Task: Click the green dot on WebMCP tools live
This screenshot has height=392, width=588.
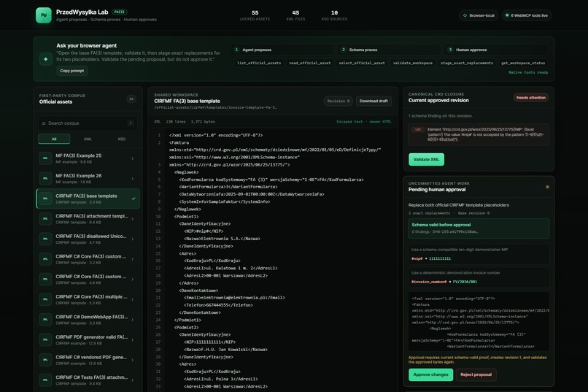Action: click(x=507, y=15)
